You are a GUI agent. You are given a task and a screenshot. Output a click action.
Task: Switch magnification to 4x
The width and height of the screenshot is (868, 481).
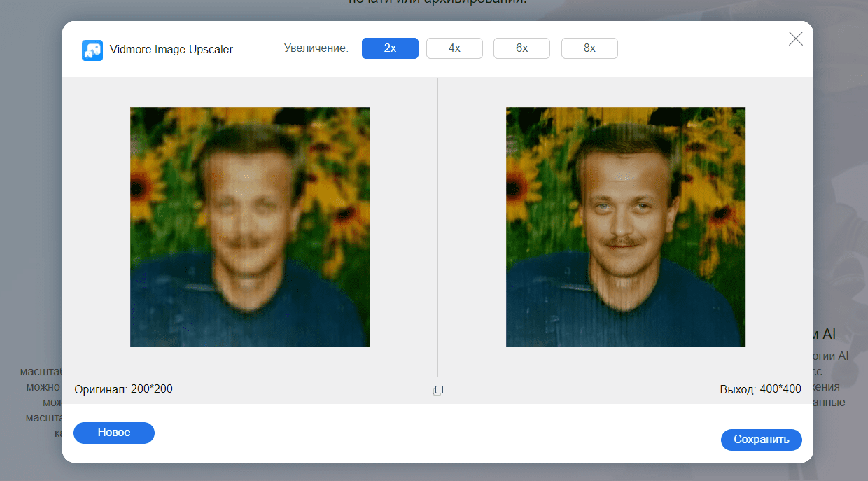[454, 48]
